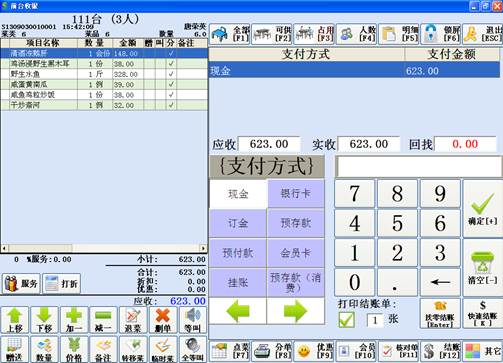Settle with change via 找零结账 [Enter]

coord(440,313)
